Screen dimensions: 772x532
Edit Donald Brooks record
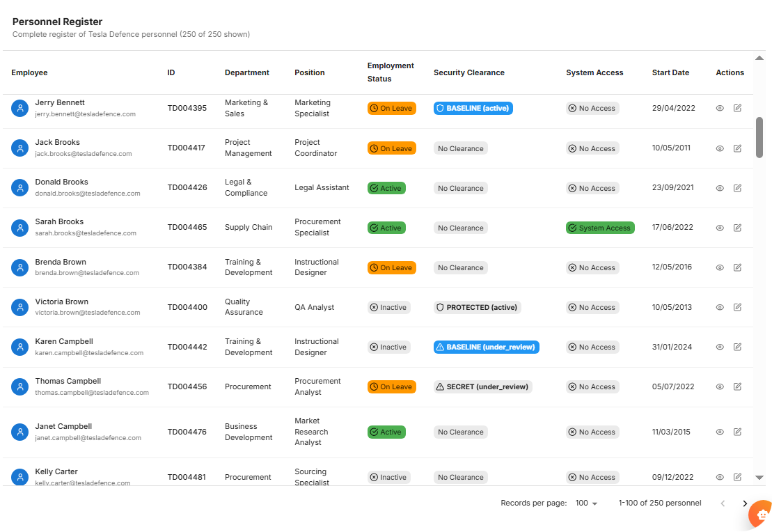coord(737,188)
